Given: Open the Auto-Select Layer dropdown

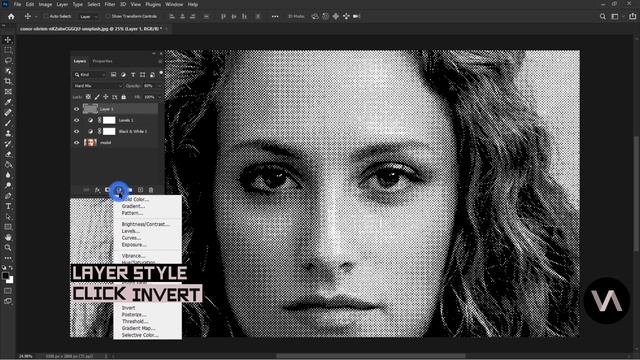Looking at the screenshot, I should pos(89,17).
